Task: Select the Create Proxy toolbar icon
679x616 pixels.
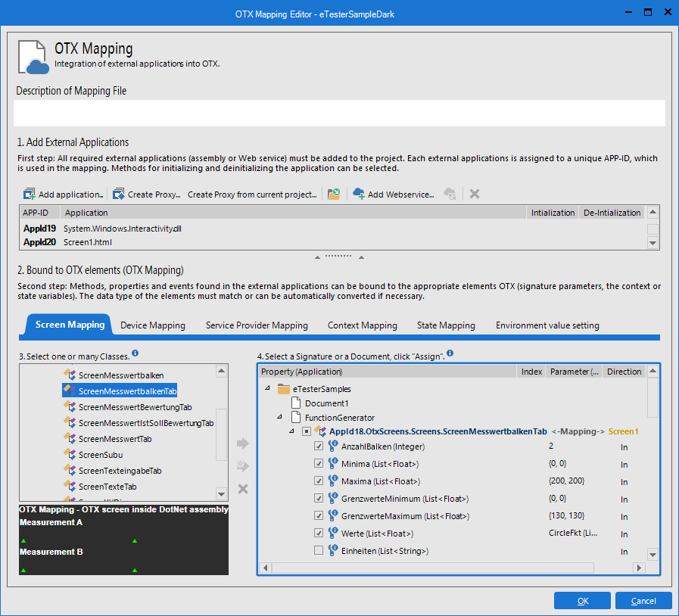Action: [x=119, y=194]
